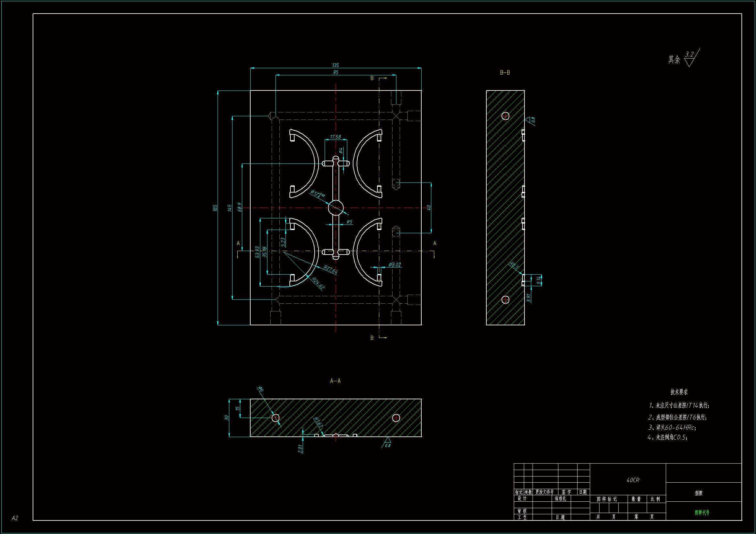The height and width of the screenshot is (534, 756).
Task: Select the 40 dimension at right edge
Action: 428,208
